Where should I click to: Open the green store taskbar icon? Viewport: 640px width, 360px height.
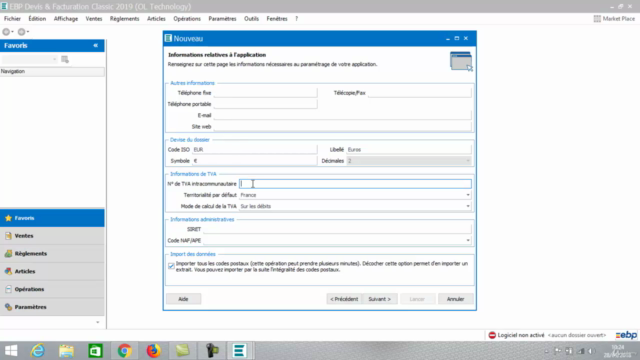96,351
